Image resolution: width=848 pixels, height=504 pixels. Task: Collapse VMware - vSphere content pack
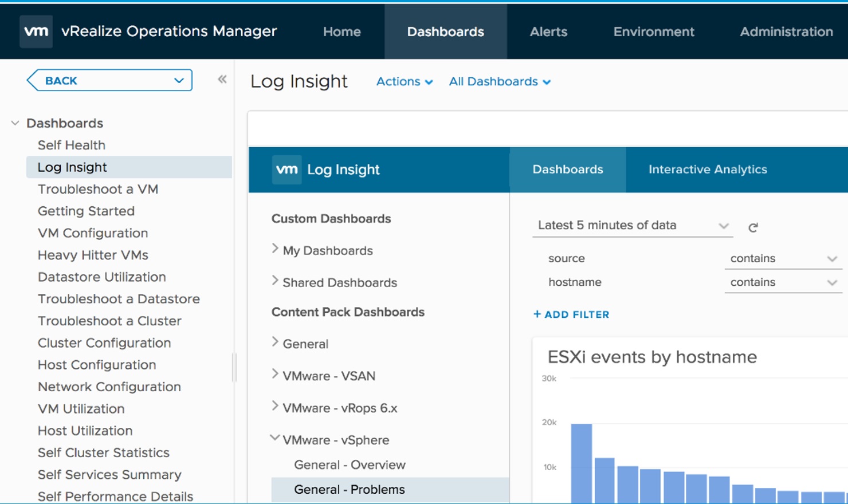point(275,438)
